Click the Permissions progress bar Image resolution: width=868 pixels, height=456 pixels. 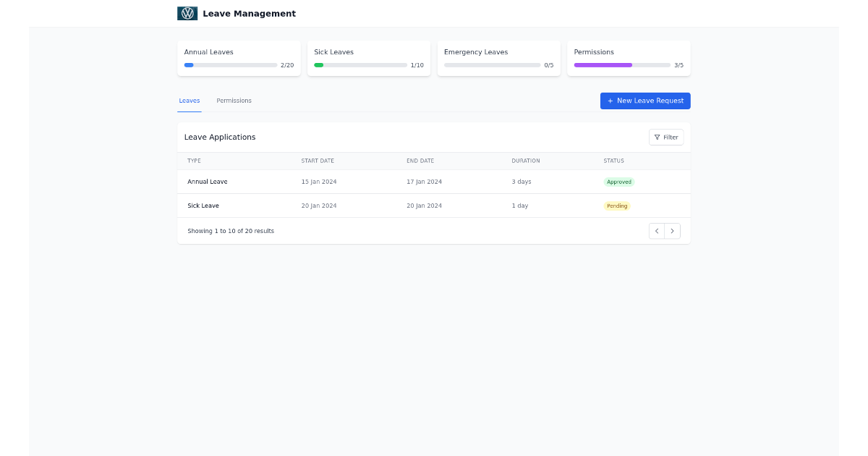[622, 65]
